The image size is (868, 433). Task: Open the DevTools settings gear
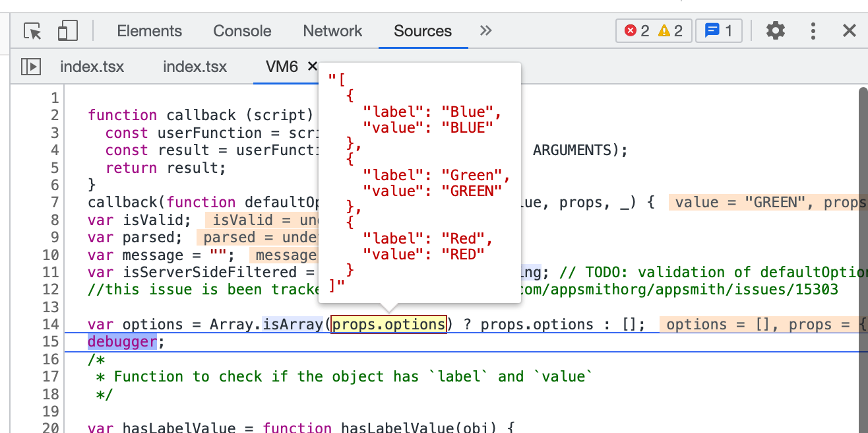[776, 30]
